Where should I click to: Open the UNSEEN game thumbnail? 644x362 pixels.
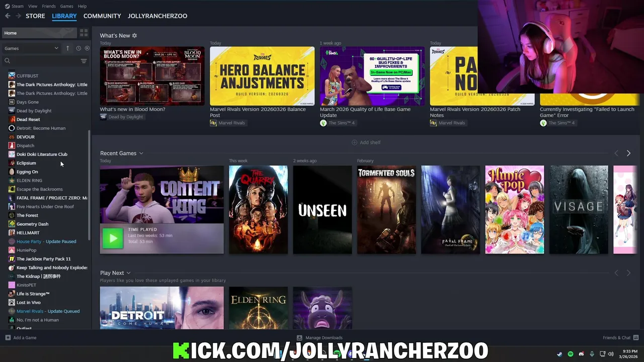pyautogui.click(x=323, y=210)
